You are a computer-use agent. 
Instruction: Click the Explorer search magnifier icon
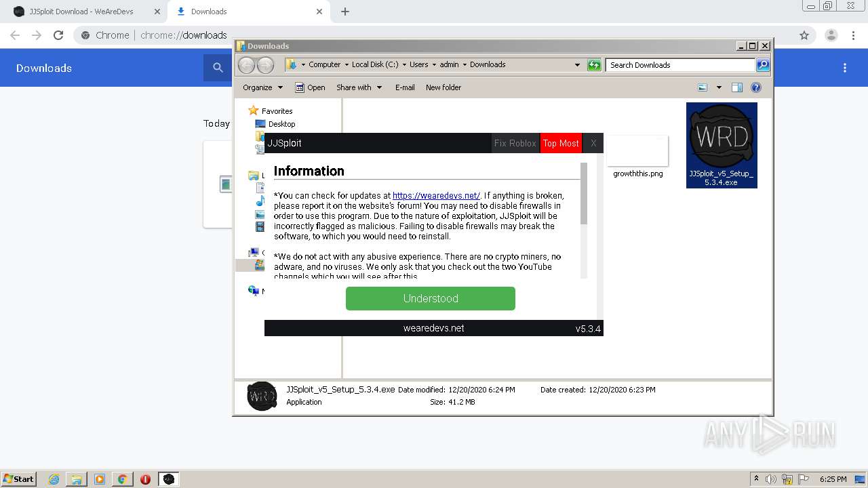pyautogui.click(x=763, y=65)
